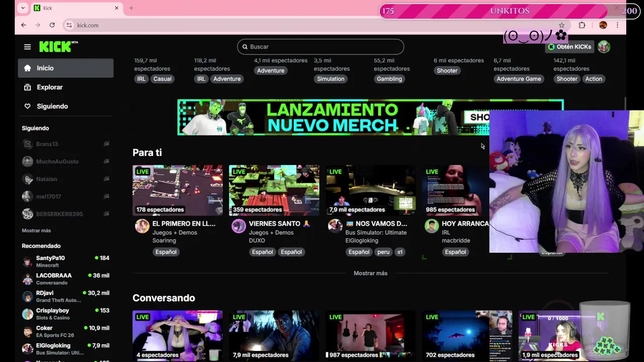The image size is (644, 362).
Task: Open followed channel Branx13
Action: pos(47,144)
